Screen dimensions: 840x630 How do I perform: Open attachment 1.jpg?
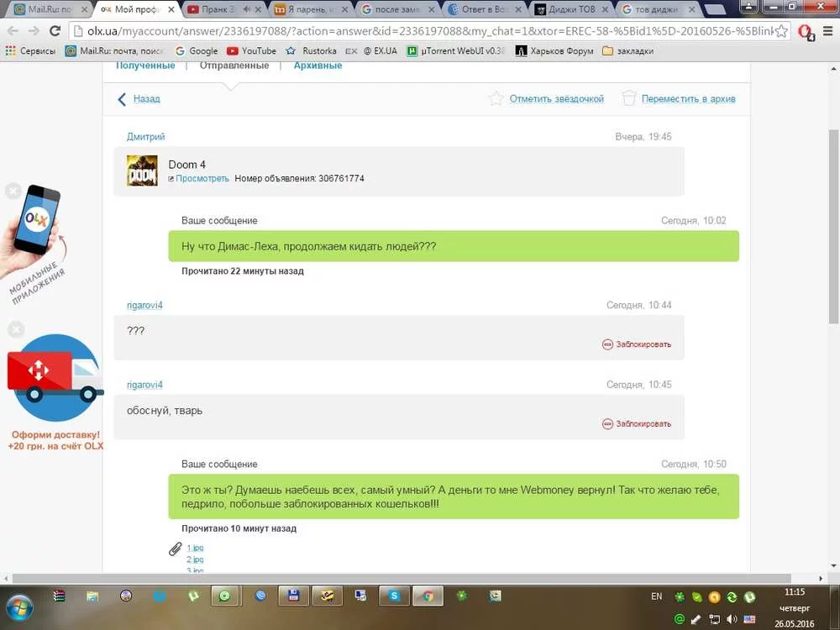[195, 548]
